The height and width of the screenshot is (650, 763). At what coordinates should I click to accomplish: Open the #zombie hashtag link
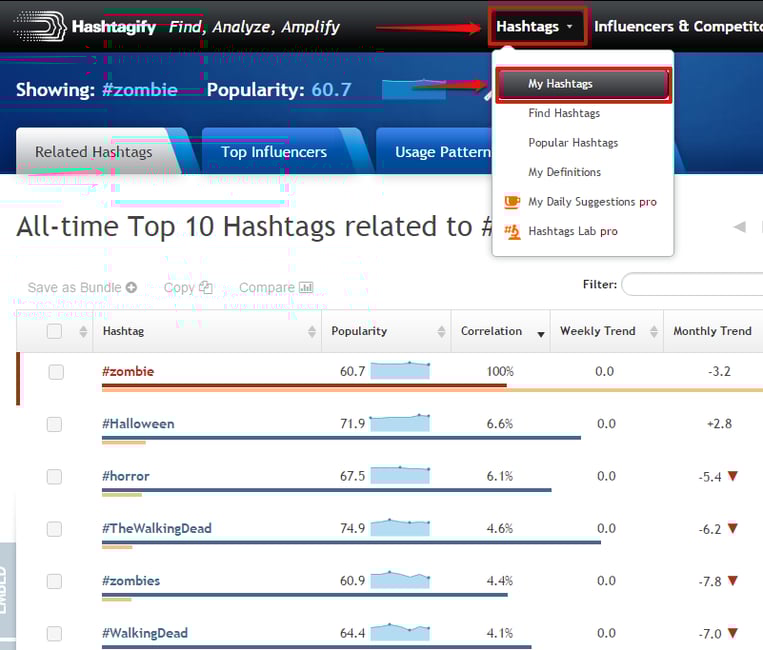click(x=128, y=372)
